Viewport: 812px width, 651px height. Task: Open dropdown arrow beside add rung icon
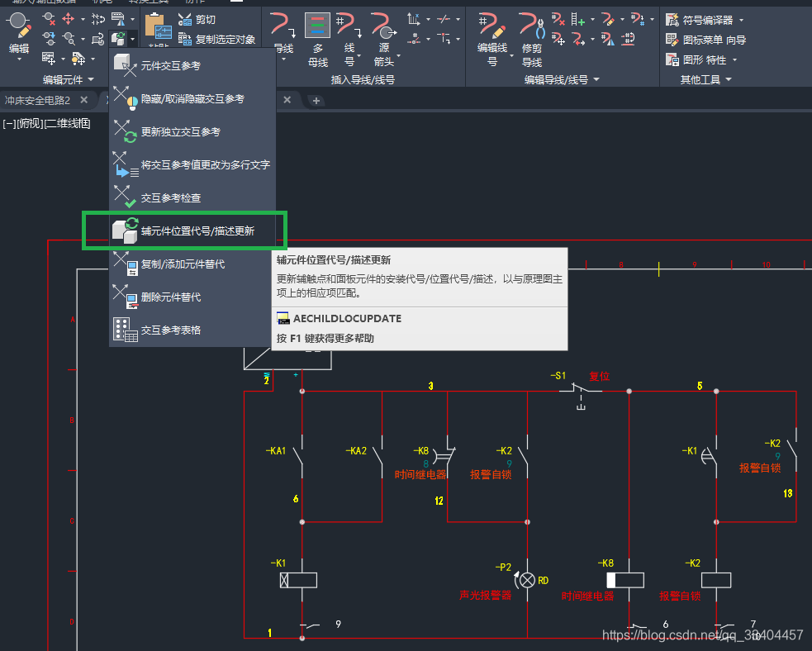point(593,20)
